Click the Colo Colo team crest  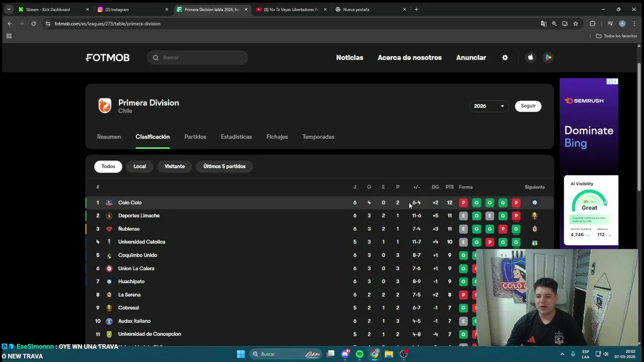click(x=109, y=203)
